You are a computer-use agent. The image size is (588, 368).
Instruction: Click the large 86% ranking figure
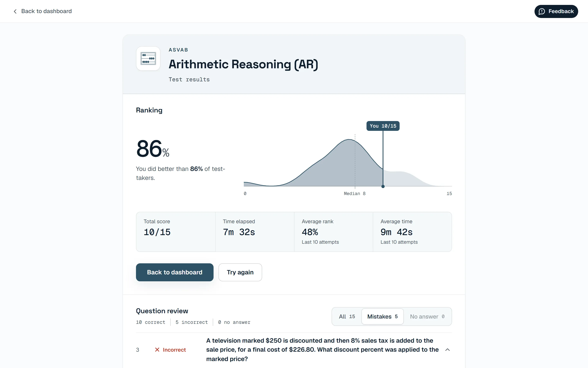click(153, 148)
